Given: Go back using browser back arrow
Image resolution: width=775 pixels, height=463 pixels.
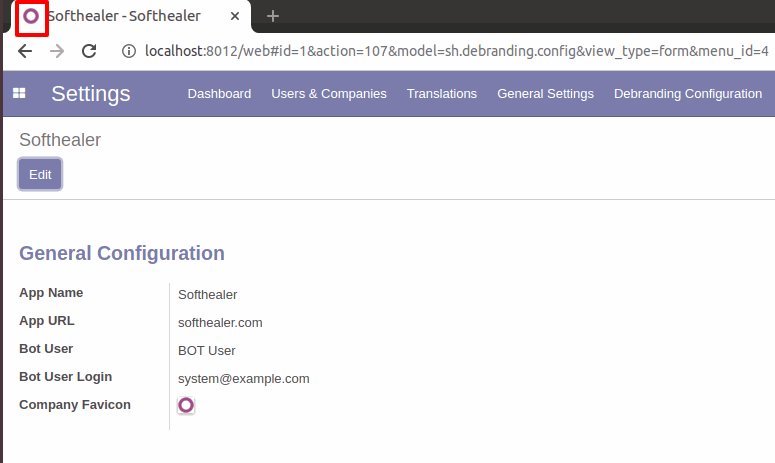Looking at the screenshot, I should point(25,51).
